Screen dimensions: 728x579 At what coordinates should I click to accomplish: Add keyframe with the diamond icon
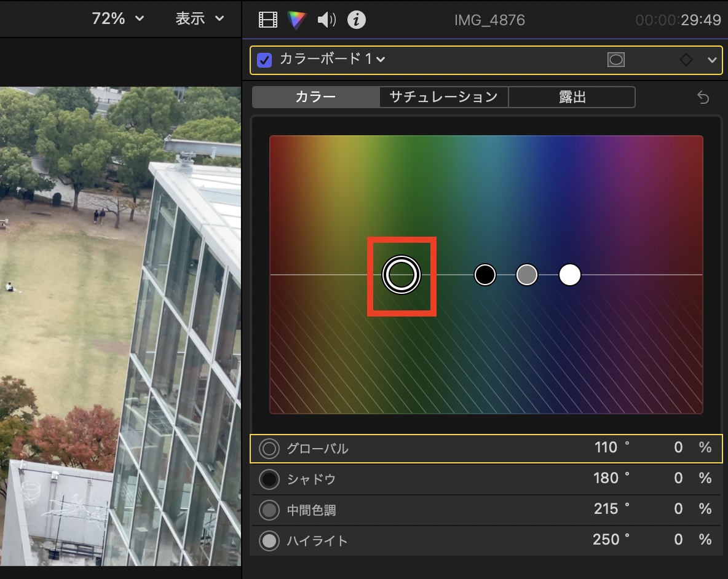tap(686, 60)
